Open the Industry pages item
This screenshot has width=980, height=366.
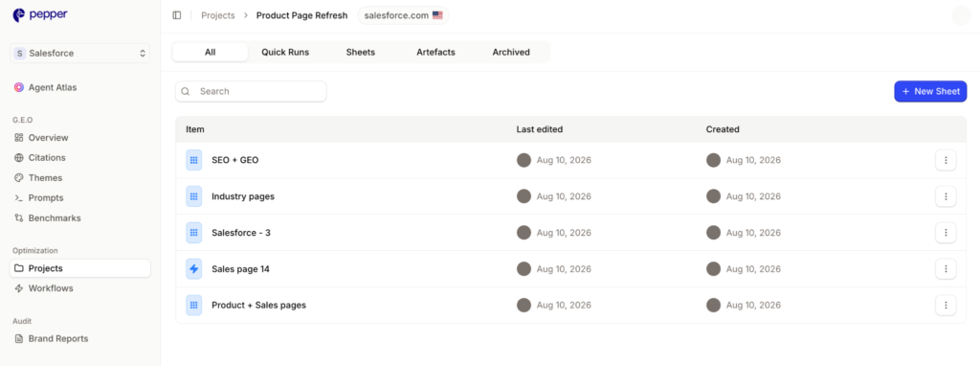pos(243,196)
